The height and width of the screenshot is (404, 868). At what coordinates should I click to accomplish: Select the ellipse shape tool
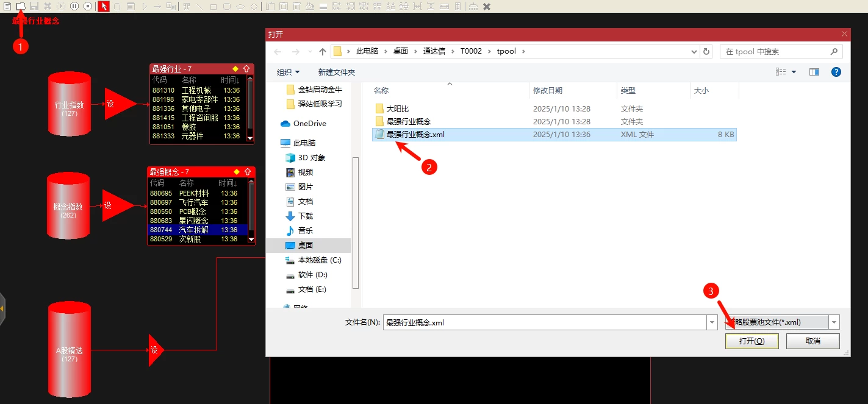coord(240,6)
